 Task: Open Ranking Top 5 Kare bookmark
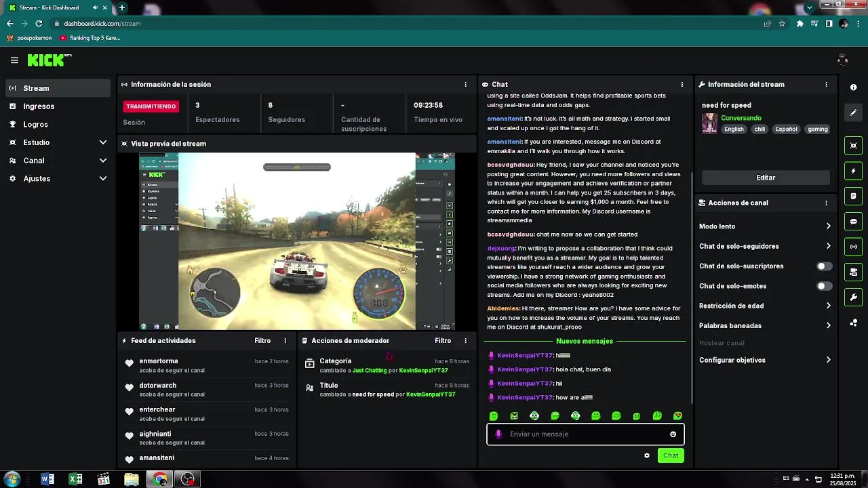pyautogui.click(x=90, y=38)
